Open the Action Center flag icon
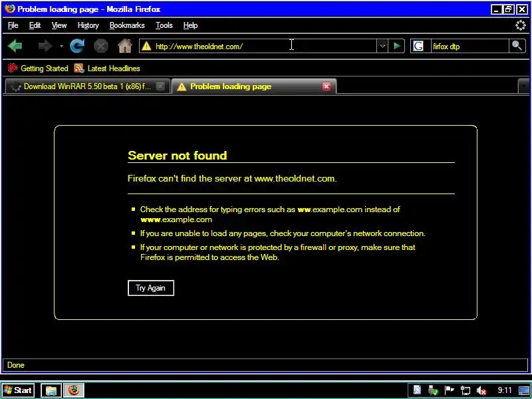 point(450,390)
